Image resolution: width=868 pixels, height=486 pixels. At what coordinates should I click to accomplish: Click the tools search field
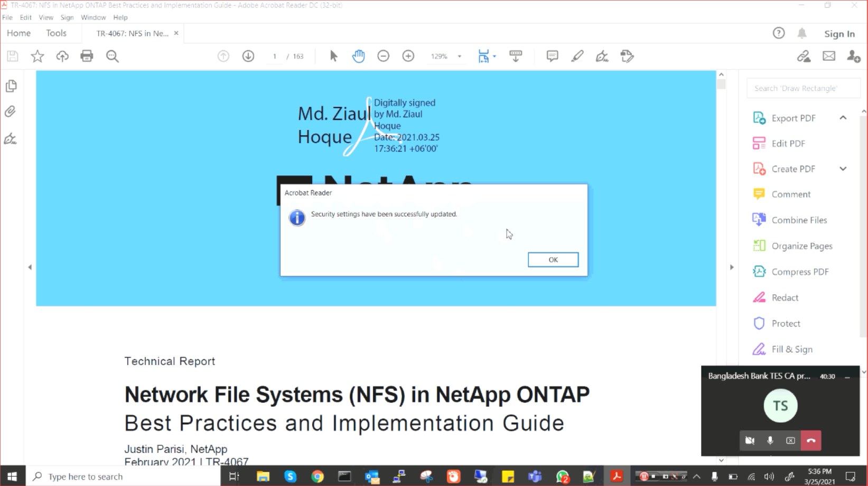point(803,88)
